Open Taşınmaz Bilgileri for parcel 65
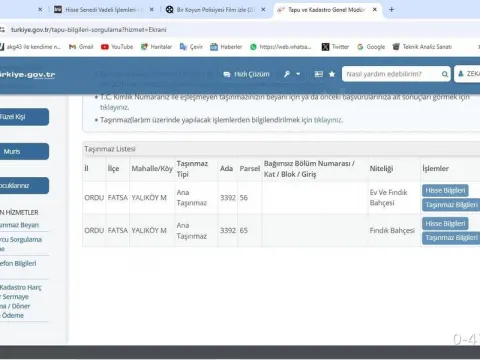Viewport: 480px width, 360px height. [451, 238]
